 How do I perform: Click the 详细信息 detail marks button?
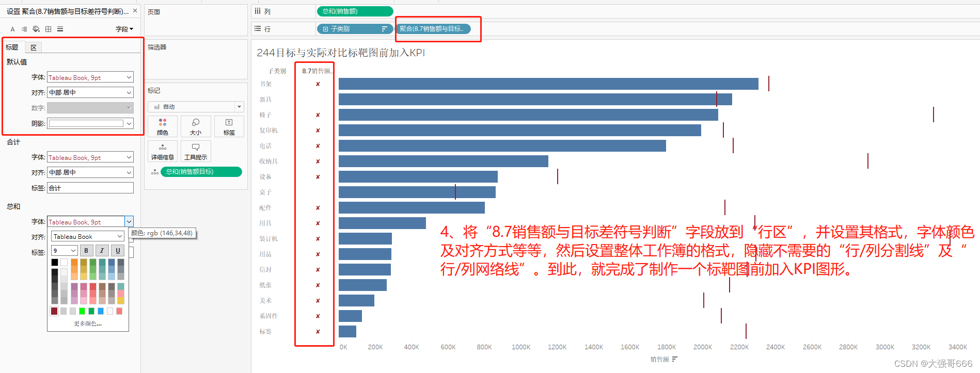163,151
